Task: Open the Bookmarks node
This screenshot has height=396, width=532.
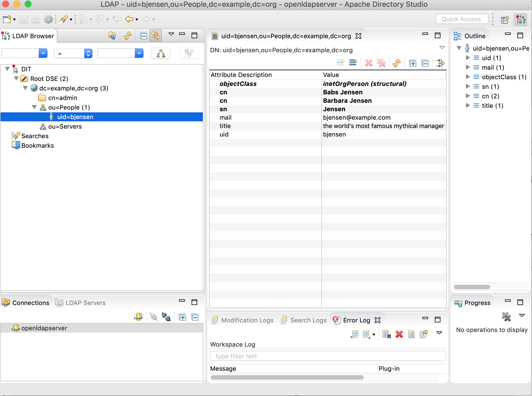Action: [x=37, y=145]
